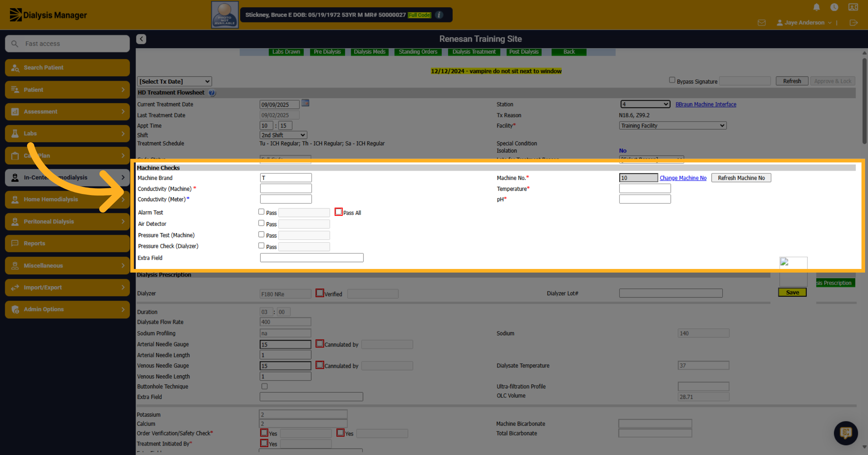Check the Pressure Check (Dialyzer) Pass checkbox
The image size is (868, 455).
click(261, 245)
